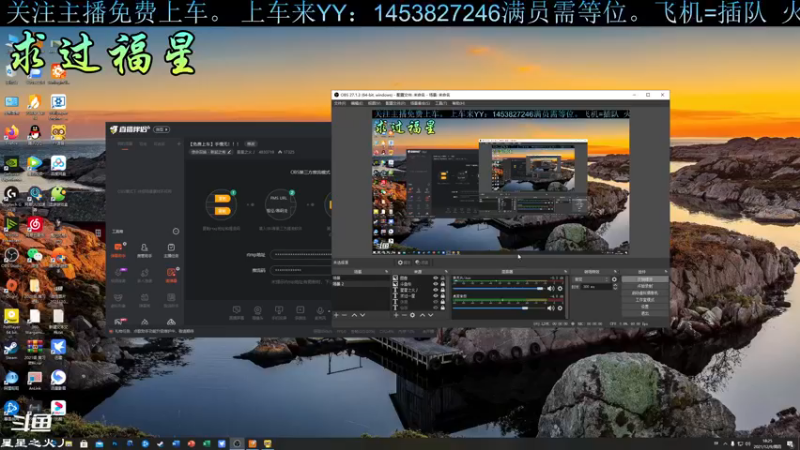Open source properties gear in Sources toolbar

click(412, 315)
